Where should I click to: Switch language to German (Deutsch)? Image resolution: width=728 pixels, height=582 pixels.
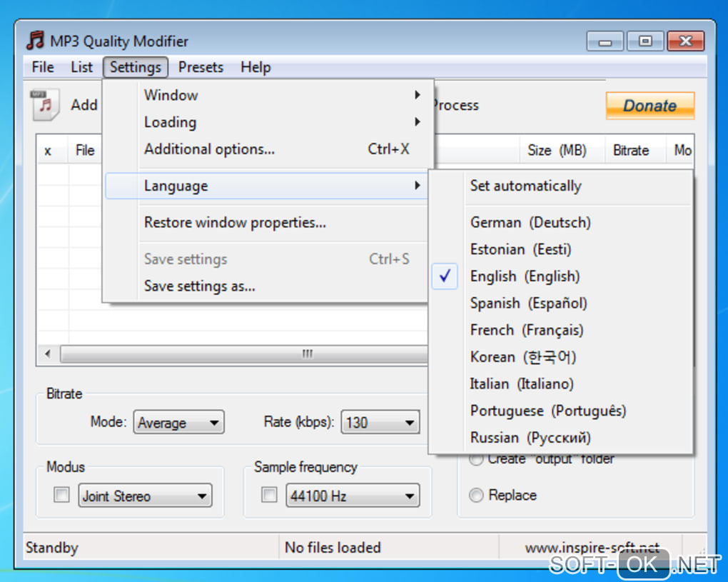point(561,223)
